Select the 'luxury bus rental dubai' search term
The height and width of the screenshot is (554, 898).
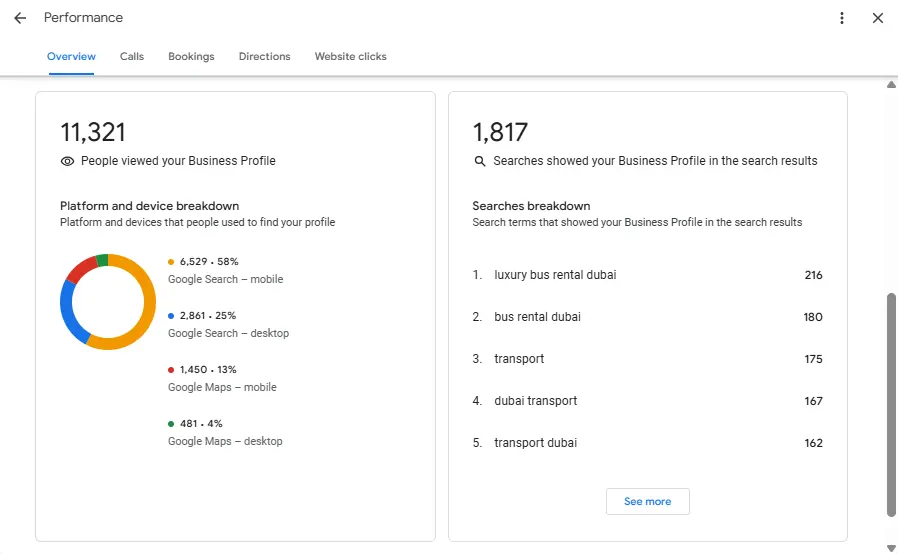555,275
